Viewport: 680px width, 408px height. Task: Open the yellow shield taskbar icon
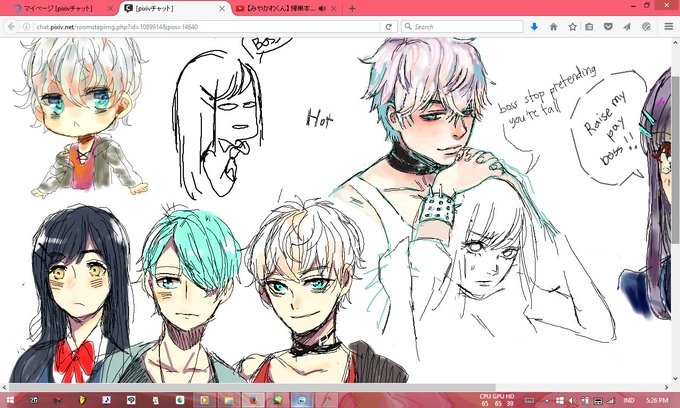(82, 400)
